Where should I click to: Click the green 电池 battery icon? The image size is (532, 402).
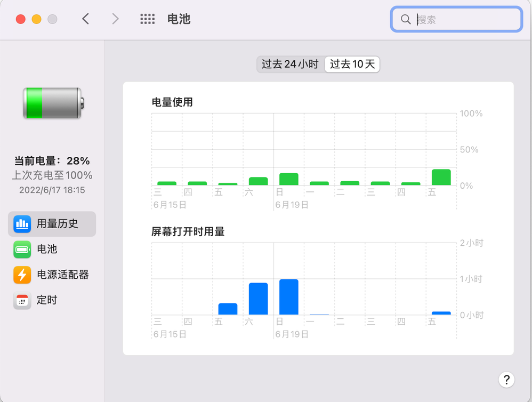click(x=22, y=250)
